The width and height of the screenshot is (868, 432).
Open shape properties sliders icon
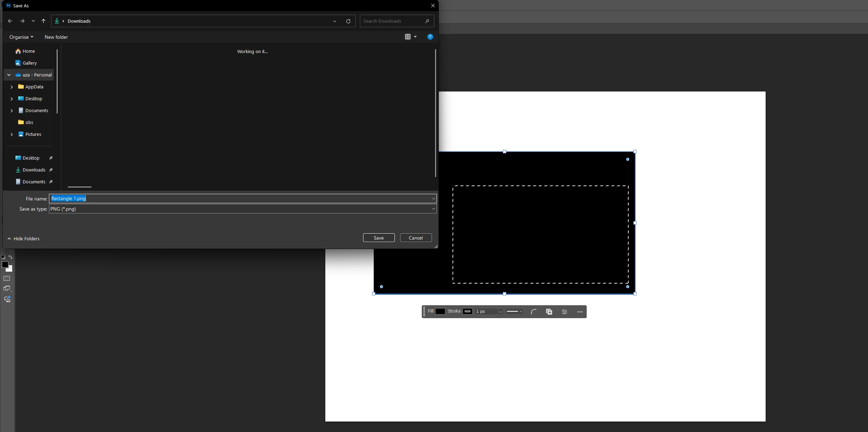point(564,312)
